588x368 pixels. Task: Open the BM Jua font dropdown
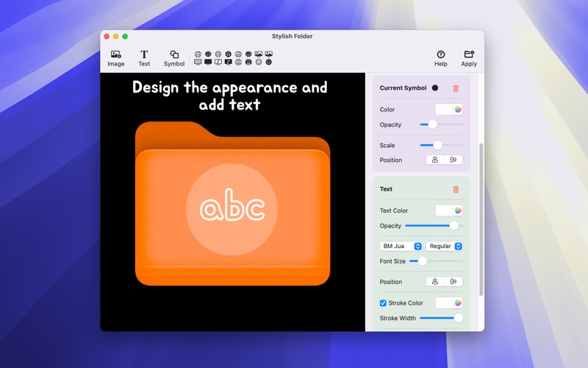point(401,246)
